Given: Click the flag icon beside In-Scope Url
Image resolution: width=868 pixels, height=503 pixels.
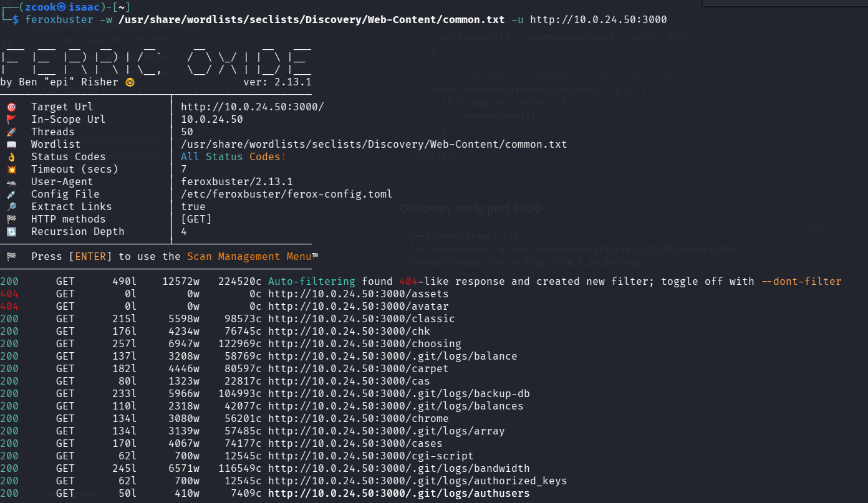Looking at the screenshot, I should click(x=11, y=120).
